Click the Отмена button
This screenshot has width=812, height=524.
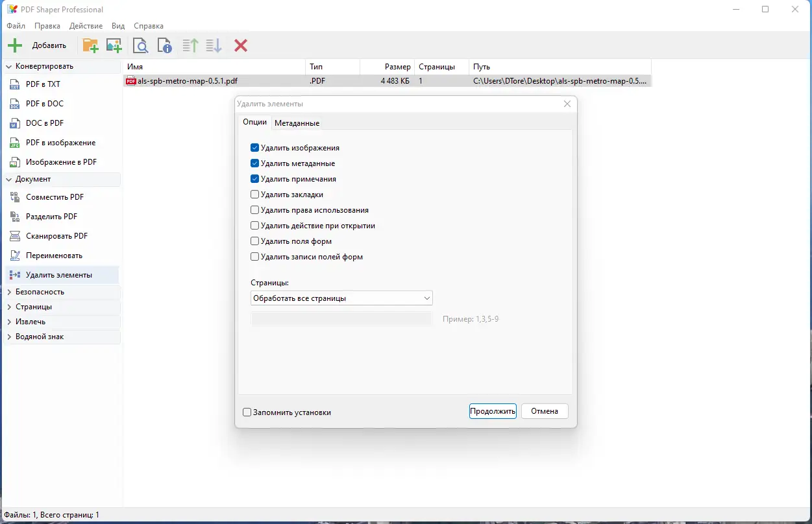(545, 411)
